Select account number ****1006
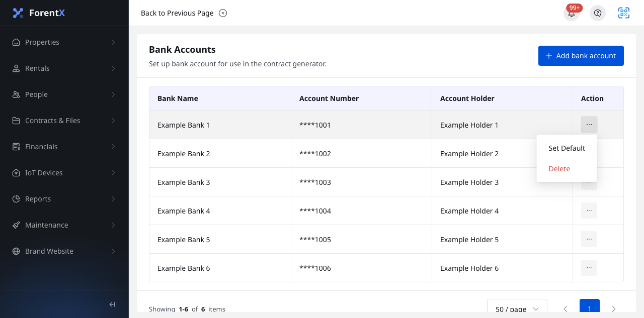The image size is (644, 318). [361, 268]
